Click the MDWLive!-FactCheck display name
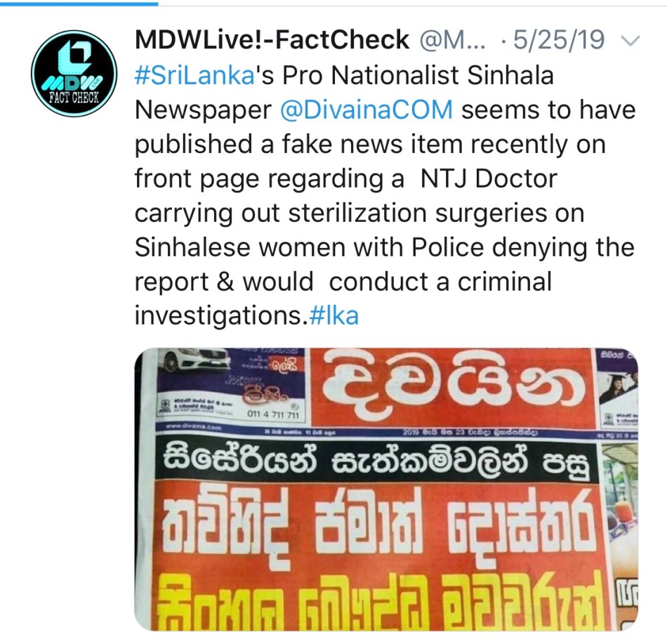This screenshot has width=667, height=644. (272, 40)
